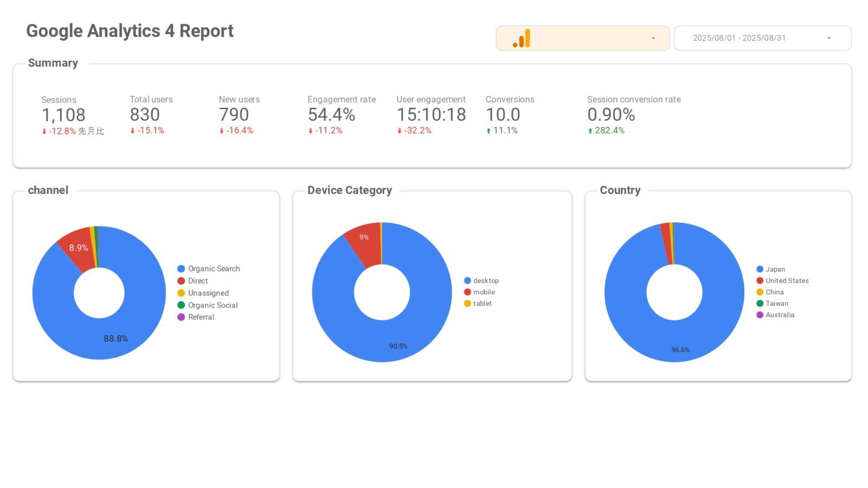Click the Conversions 11.1% increase indicator
Screen dimensions: 868x488
coord(502,131)
